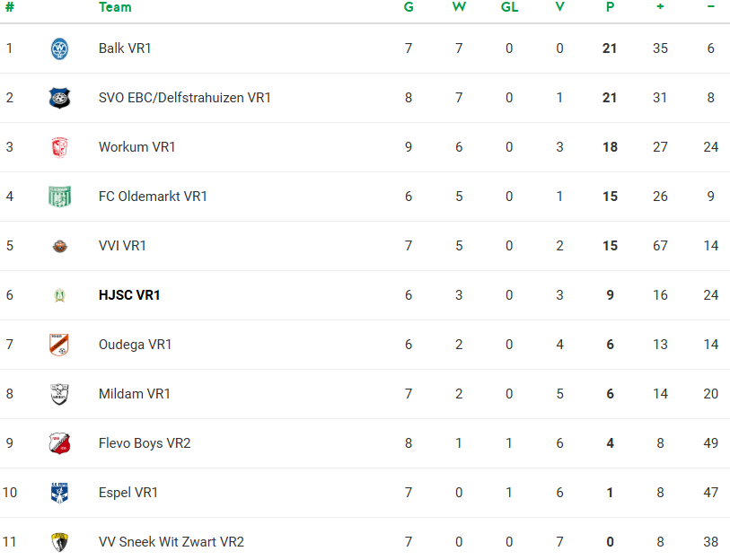Click the GL draws column header
The height and width of the screenshot is (560, 730).
point(509,7)
